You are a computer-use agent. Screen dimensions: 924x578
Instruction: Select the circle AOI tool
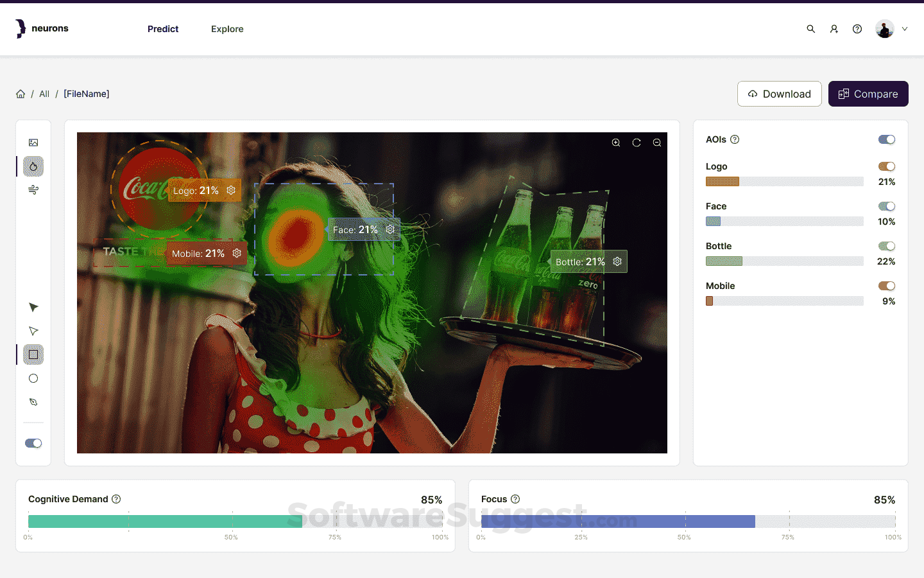[x=33, y=378]
